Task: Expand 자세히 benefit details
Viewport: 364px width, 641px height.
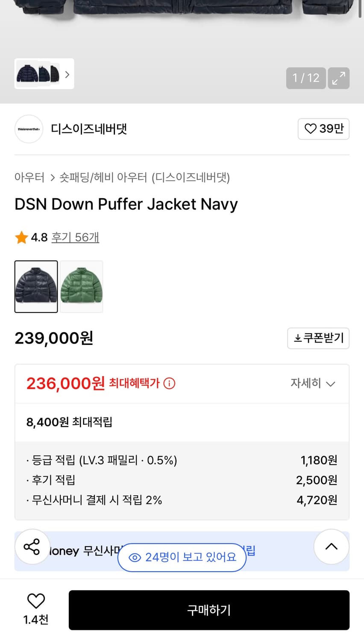Action: pos(313,383)
